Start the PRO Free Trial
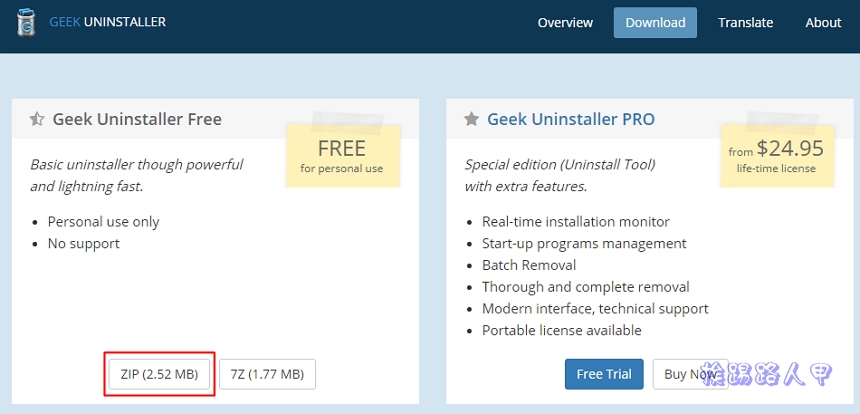The image size is (860, 414). [604, 375]
